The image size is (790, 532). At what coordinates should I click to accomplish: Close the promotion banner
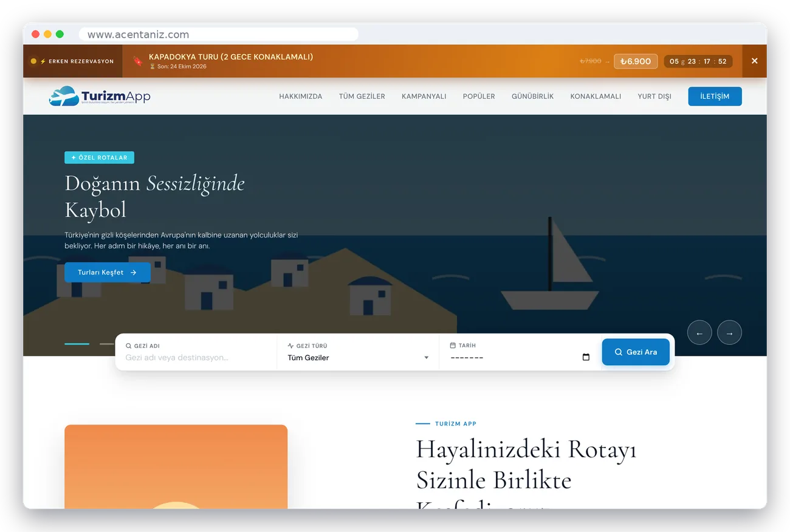(754, 61)
